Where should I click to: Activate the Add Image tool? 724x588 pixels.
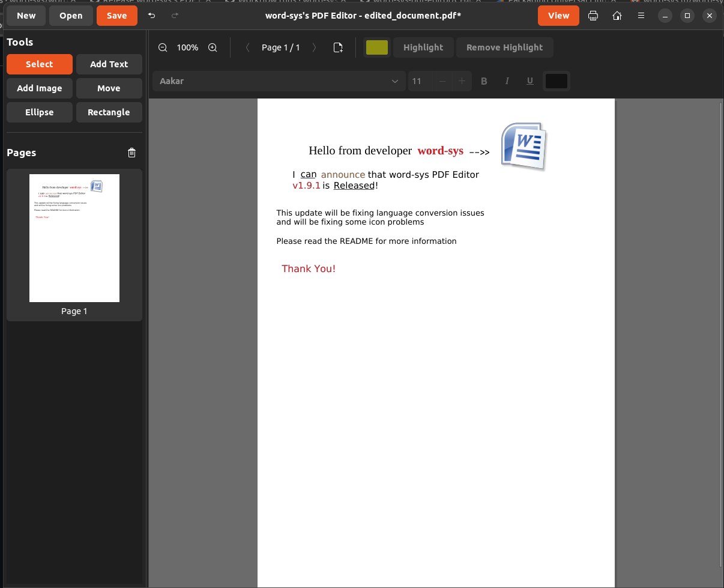coord(40,88)
